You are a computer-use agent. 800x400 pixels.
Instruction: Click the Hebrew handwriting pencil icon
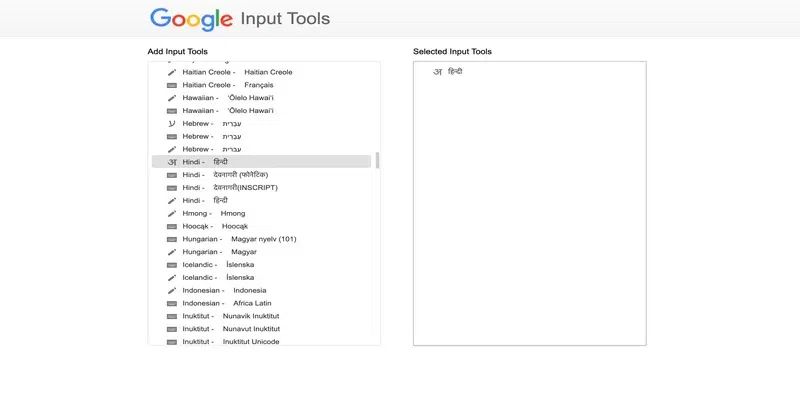pos(172,149)
